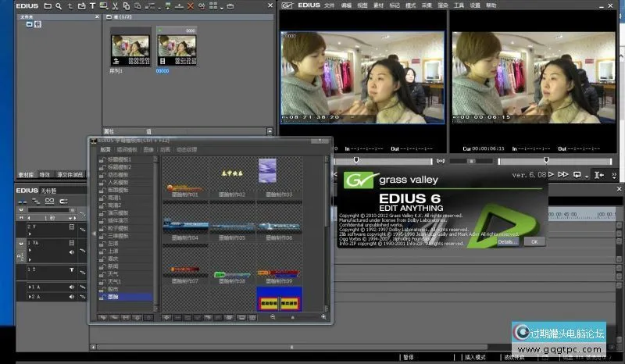Expand the 1 A audio track
Viewport: 625px width, 364px height.
point(30,287)
